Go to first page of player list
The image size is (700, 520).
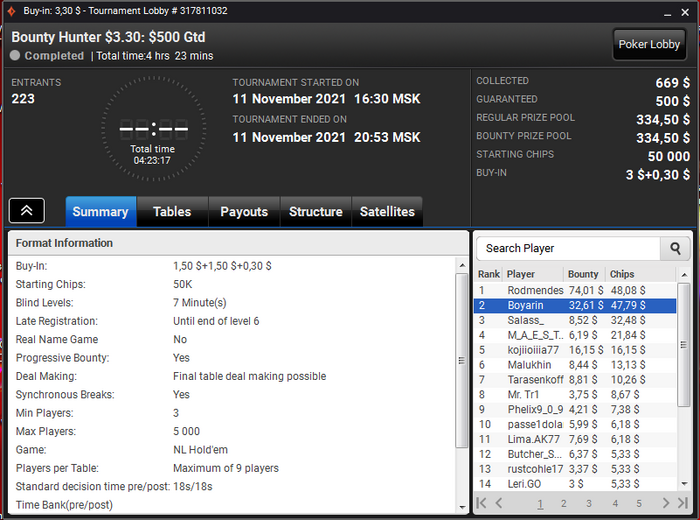(481, 503)
